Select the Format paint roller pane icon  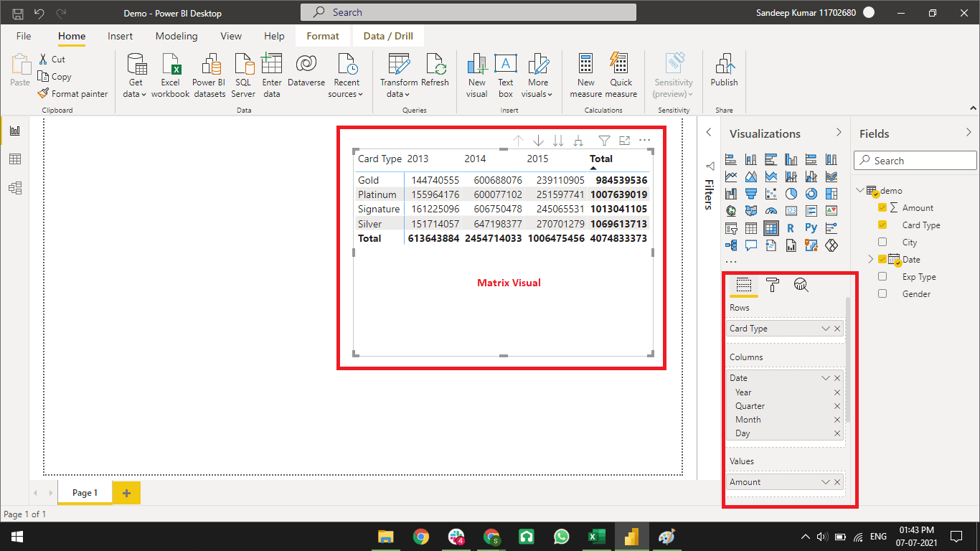tap(773, 286)
